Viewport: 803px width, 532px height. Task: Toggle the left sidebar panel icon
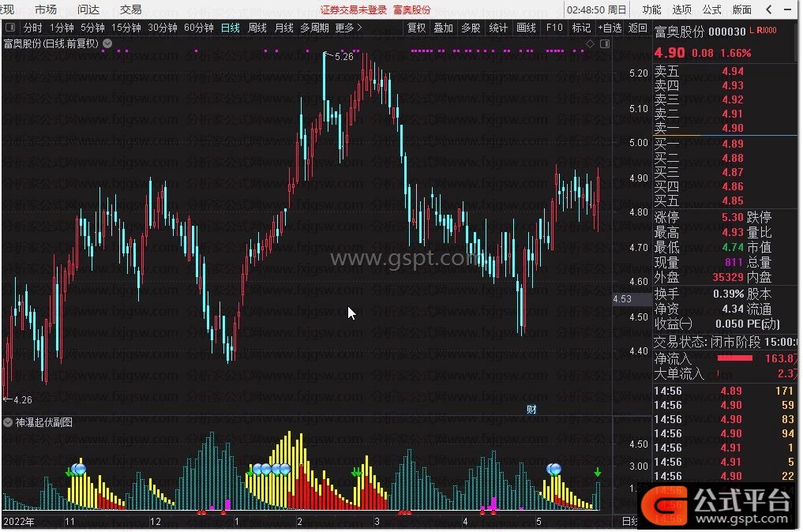pos(10,28)
